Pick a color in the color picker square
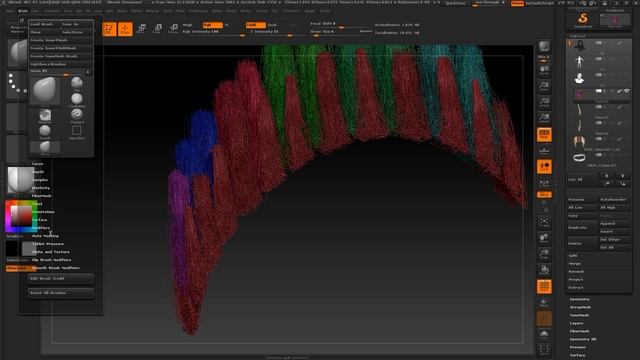640x360 pixels. point(21,216)
